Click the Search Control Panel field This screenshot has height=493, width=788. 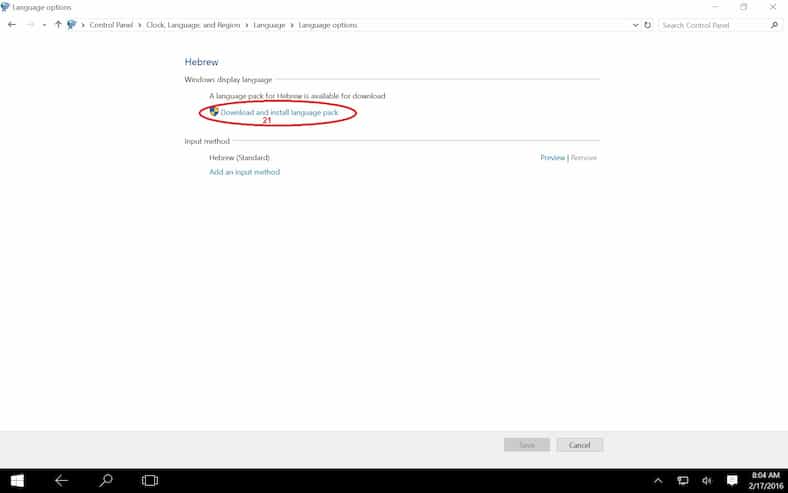(x=712, y=25)
